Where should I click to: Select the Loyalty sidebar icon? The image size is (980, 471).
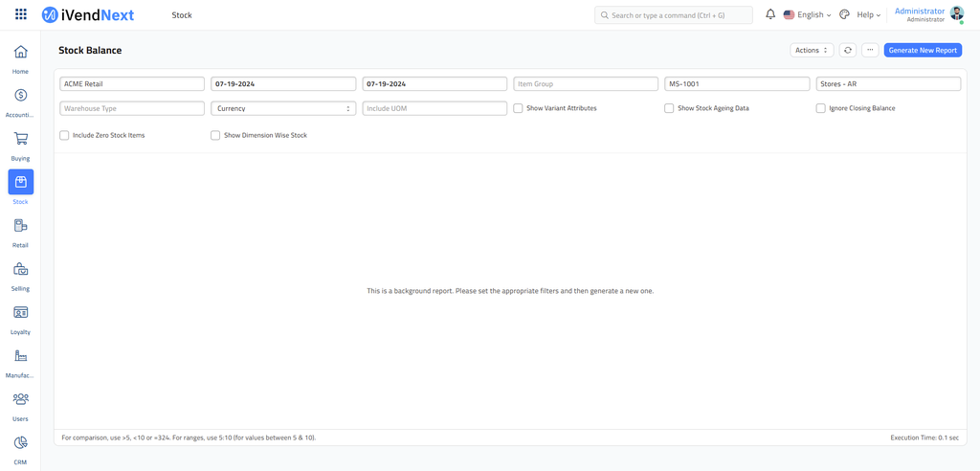click(x=20, y=313)
